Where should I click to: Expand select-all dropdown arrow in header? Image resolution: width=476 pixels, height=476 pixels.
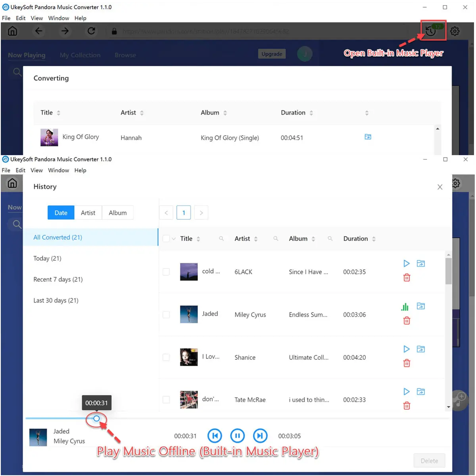click(x=174, y=239)
